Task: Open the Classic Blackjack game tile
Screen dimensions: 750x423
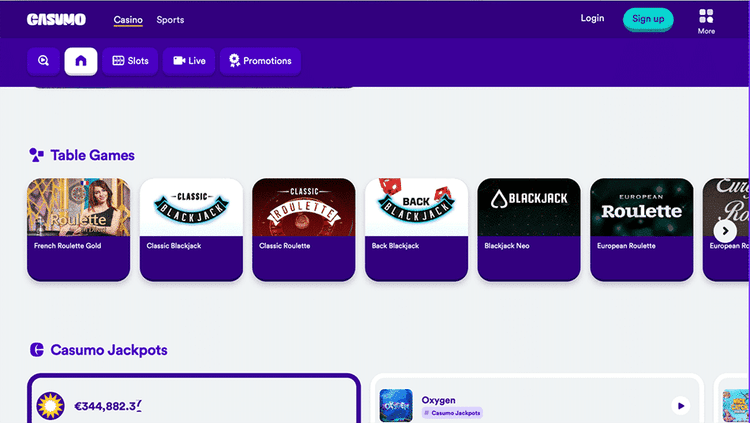Action: (x=191, y=230)
